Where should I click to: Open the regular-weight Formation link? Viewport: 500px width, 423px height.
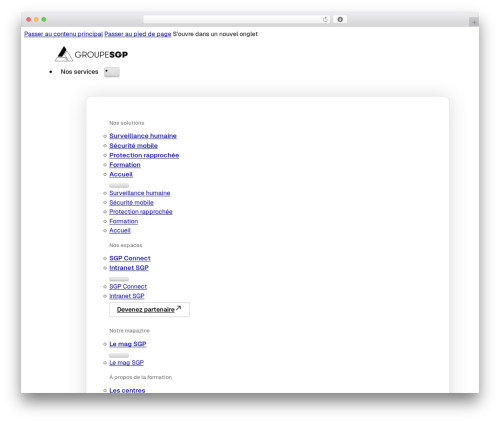point(123,221)
